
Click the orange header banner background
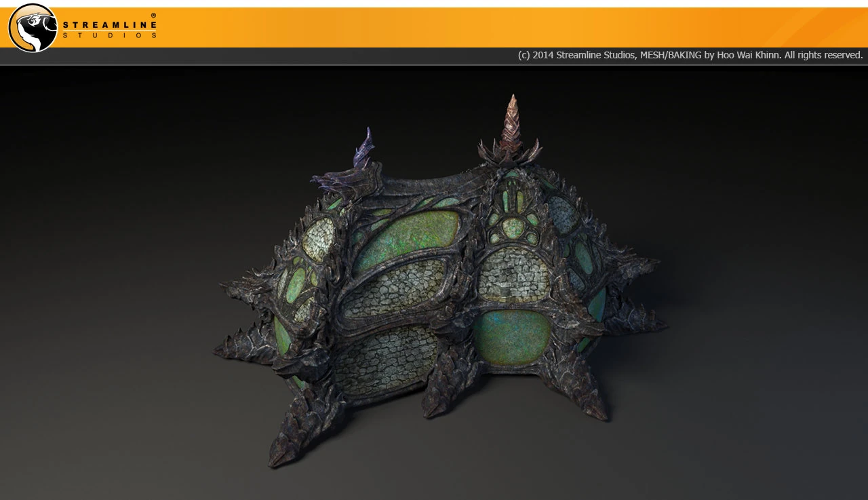coord(475,27)
